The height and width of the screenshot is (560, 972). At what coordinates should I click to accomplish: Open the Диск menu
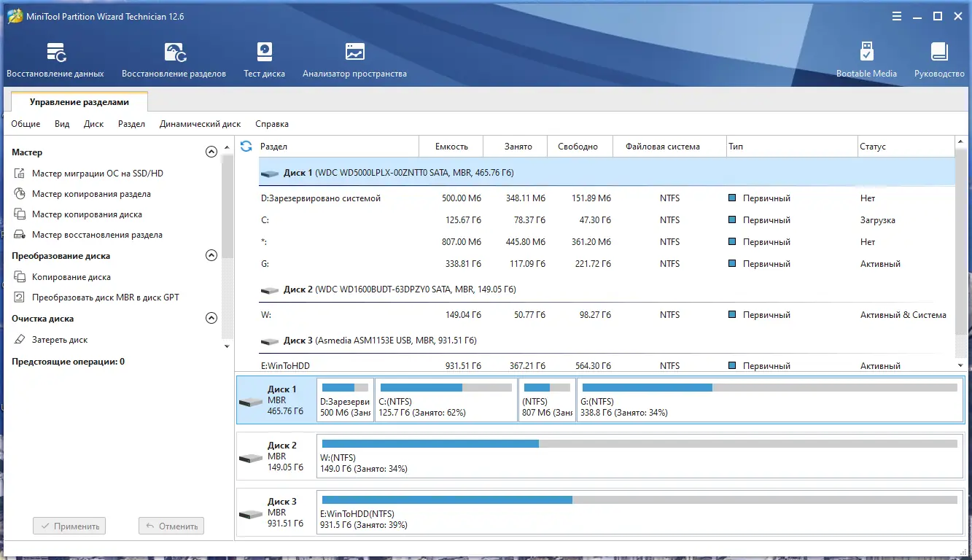click(93, 124)
